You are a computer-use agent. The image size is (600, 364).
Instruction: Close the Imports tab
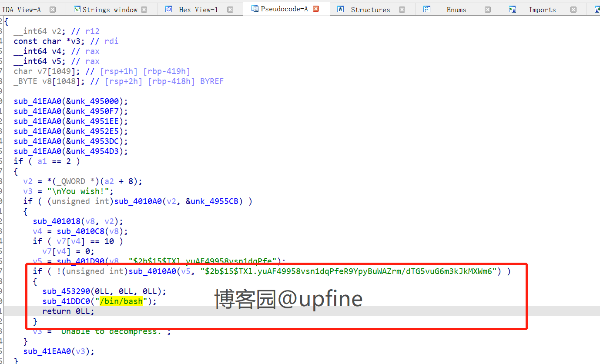573,9
